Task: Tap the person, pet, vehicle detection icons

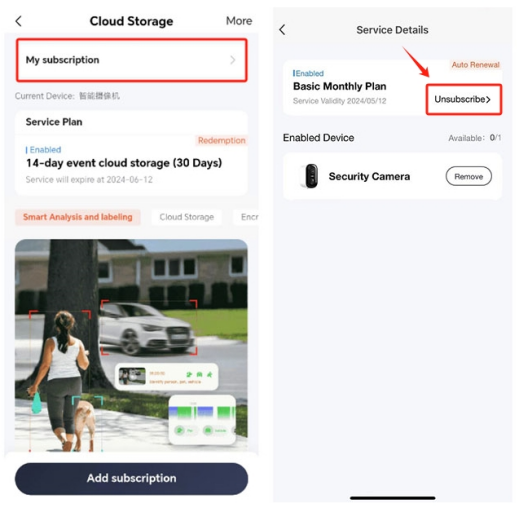Action: [x=199, y=375]
